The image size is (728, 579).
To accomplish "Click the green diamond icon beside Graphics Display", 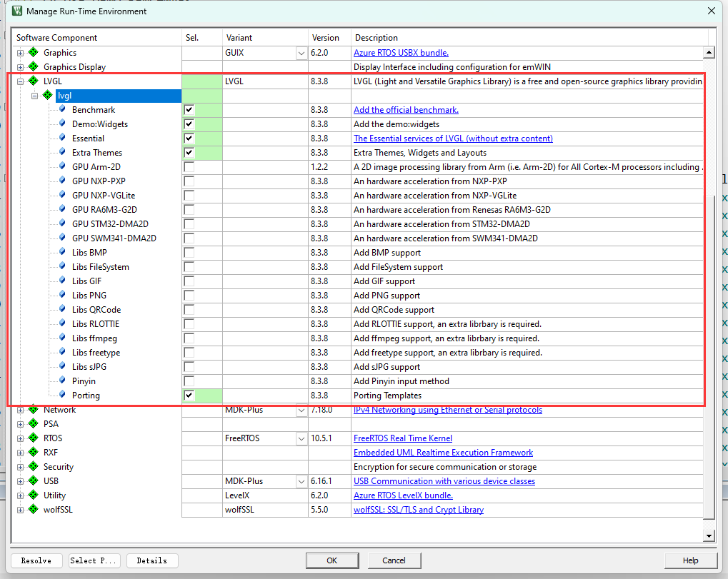I will coord(34,67).
